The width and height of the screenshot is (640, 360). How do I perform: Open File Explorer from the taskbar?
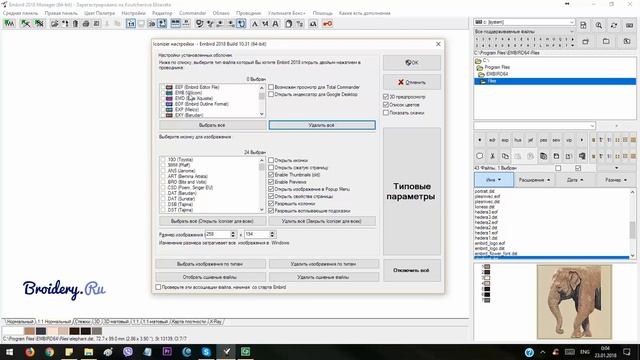pos(89,352)
